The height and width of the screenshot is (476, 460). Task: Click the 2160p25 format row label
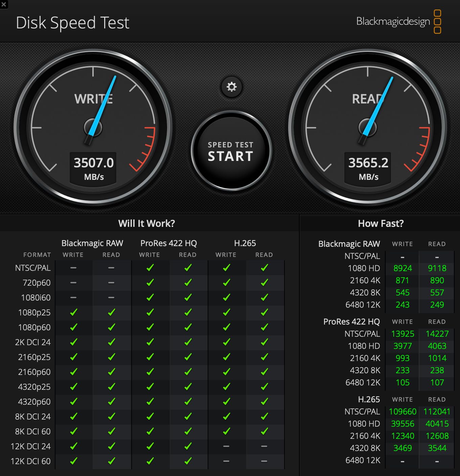coord(34,357)
